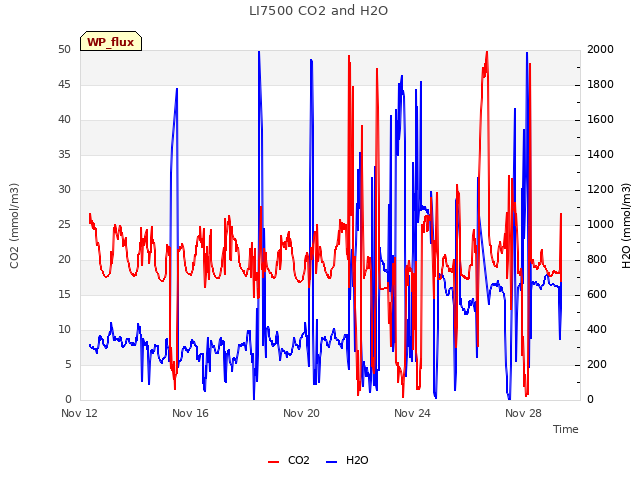Click the 40 tick on CO2 axis
640x480 pixels.
[x=64, y=120]
